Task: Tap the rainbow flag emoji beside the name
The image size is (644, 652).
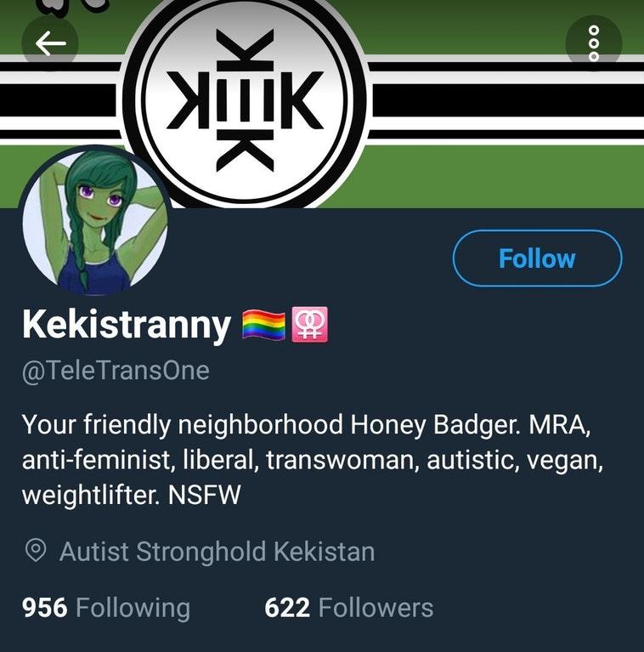Action: tap(263, 325)
